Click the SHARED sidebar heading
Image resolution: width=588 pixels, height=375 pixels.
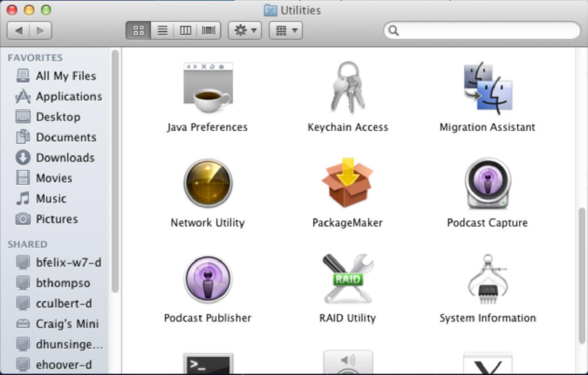click(x=28, y=245)
